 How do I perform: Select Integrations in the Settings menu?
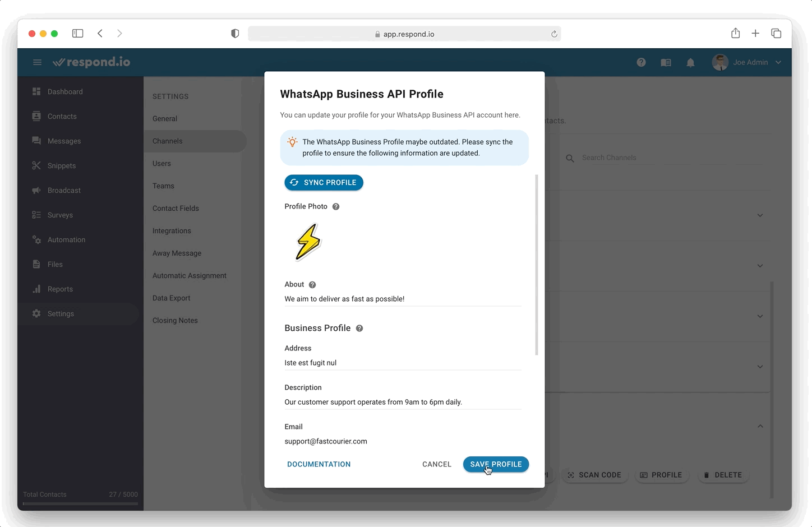click(172, 230)
